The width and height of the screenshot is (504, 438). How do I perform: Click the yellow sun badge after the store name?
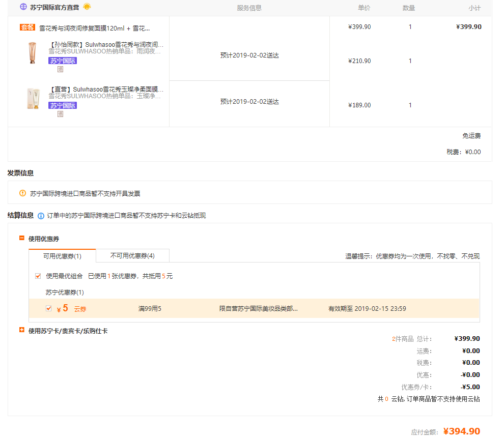coord(87,7)
